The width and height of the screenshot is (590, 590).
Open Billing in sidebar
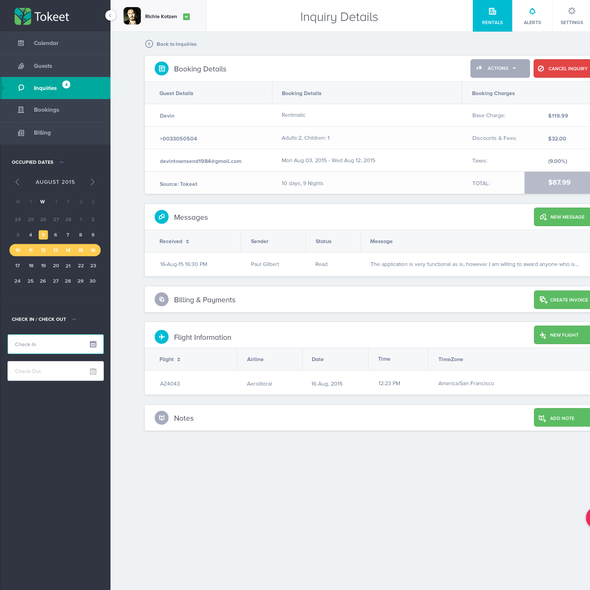[55, 133]
